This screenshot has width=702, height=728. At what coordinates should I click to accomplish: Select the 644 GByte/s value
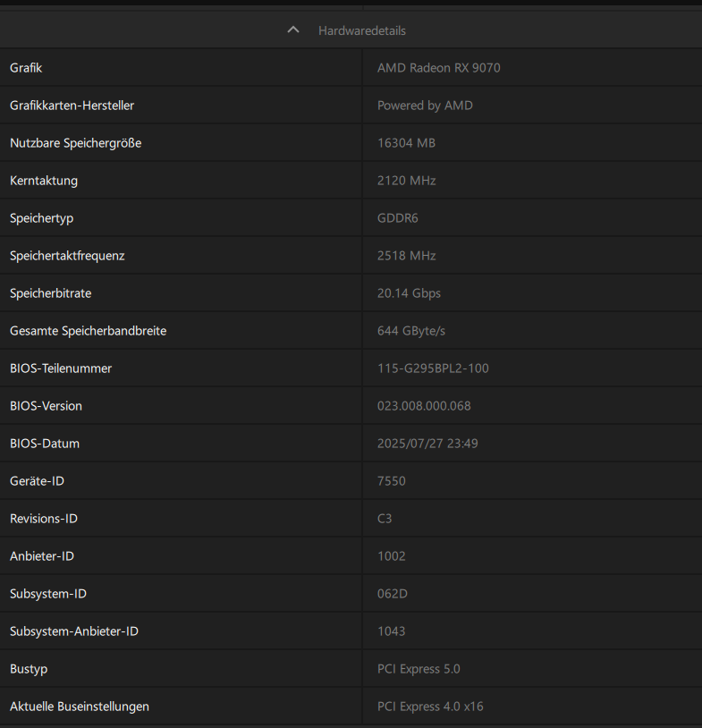point(410,331)
